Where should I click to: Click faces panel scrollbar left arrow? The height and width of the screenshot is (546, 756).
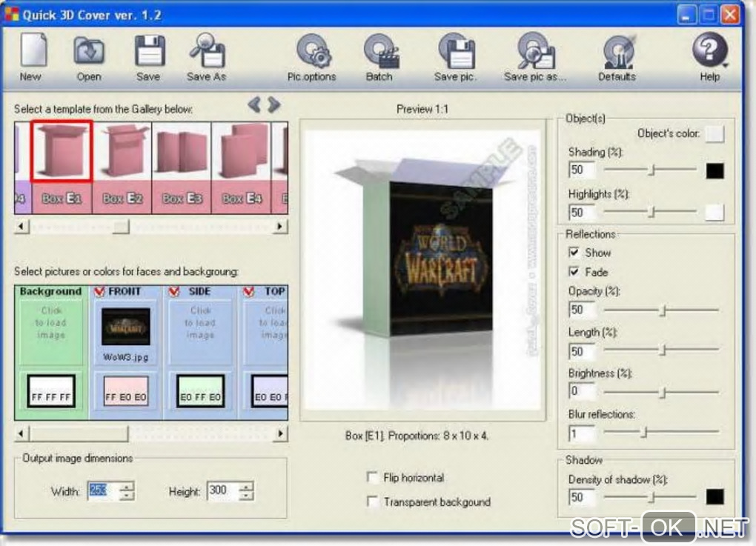(x=21, y=433)
